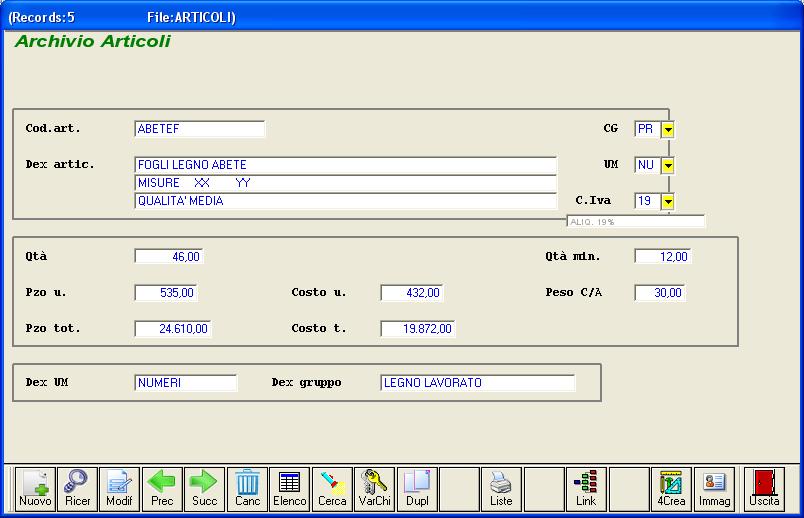Click the Cerca flashlight icon
804x518 pixels.
(332, 489)
